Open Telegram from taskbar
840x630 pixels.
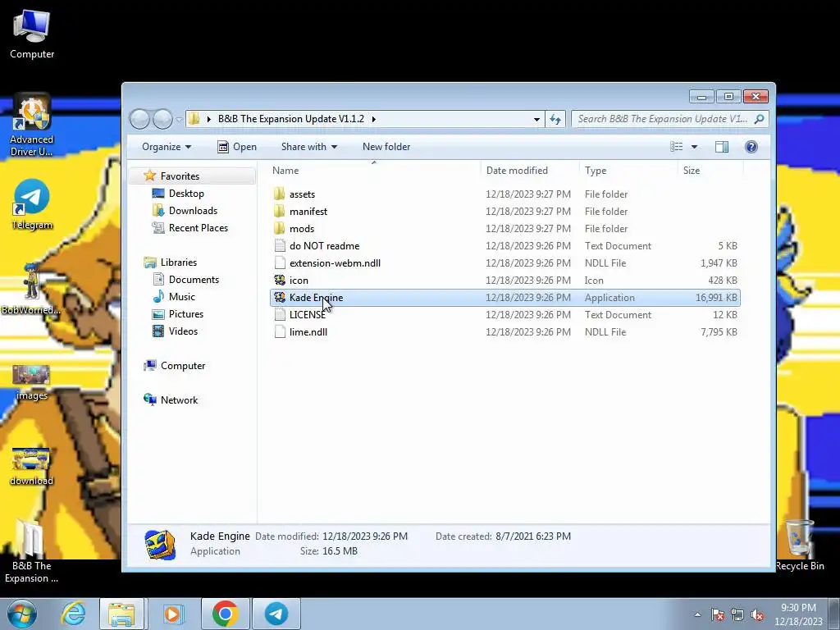[276, 614]
